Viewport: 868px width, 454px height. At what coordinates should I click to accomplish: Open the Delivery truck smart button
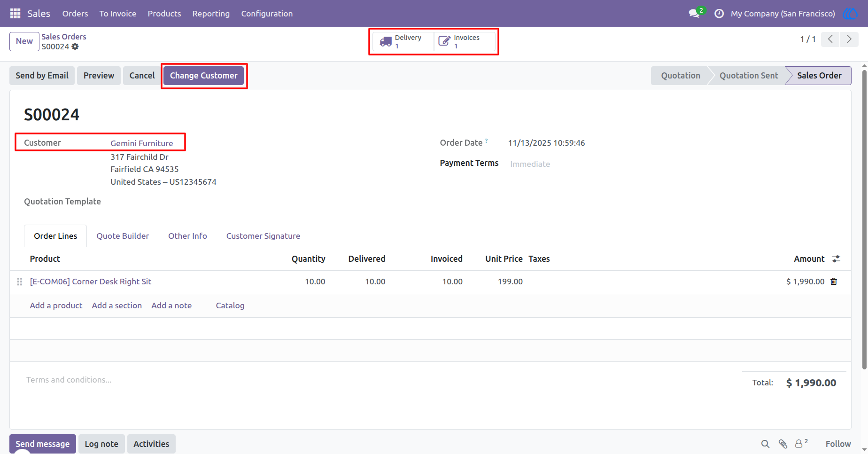tap(403, 41)
